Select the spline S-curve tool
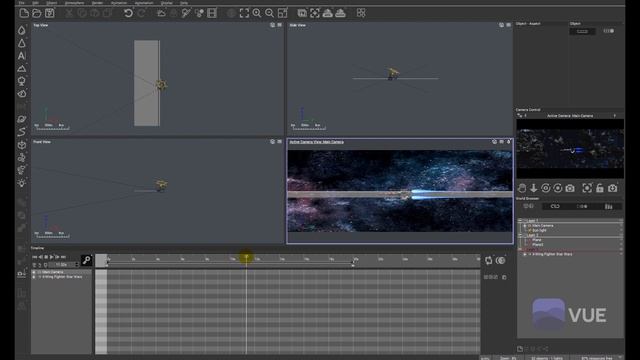The image size is (640, 360). pyautogui.click(x=22, y=132)
